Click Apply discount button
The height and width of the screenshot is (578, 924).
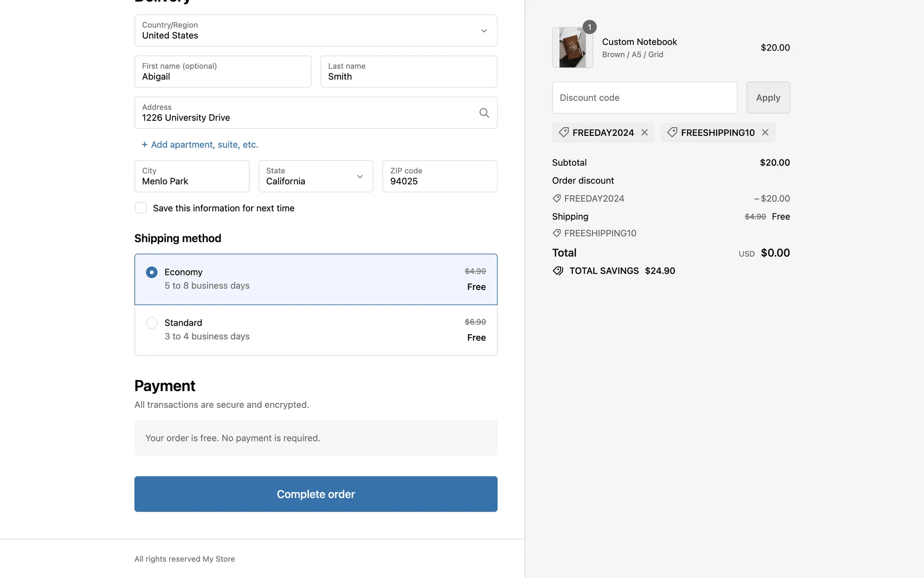click(x=768, y=98)
